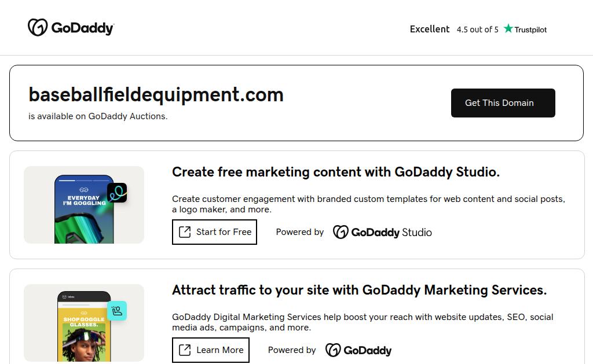Click the GoDaddy Studio wordmark text

tap(391, 232)
